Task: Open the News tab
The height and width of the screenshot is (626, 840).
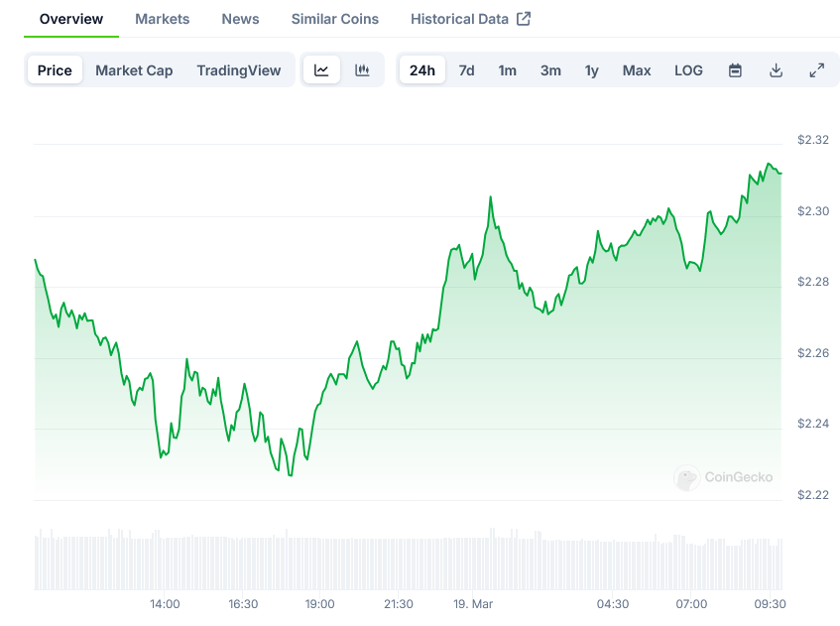Action: [x=240, y=19]
